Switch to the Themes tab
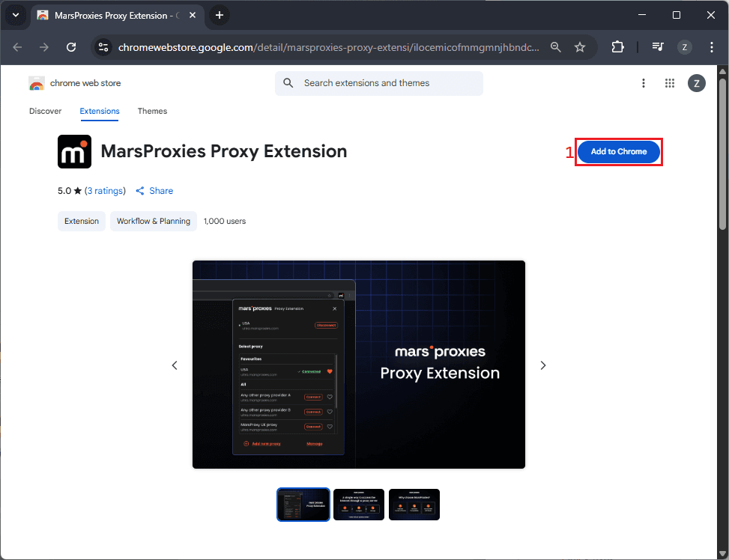 tap(152, 112)
